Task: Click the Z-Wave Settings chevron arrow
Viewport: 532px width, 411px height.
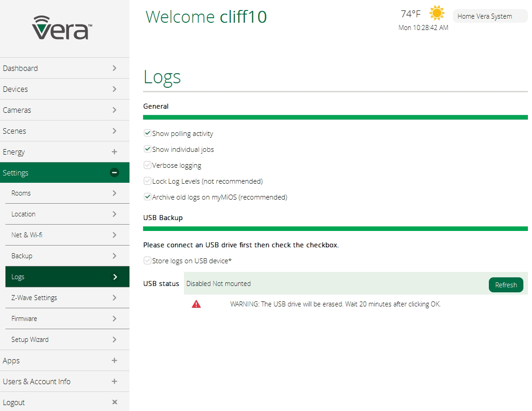Action: pos(114,297)
